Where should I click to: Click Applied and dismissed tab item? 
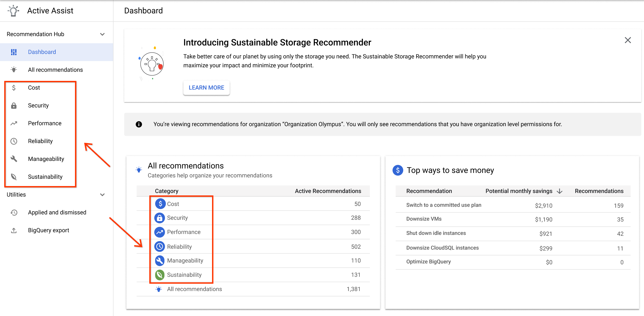click(x=57, y=213)
